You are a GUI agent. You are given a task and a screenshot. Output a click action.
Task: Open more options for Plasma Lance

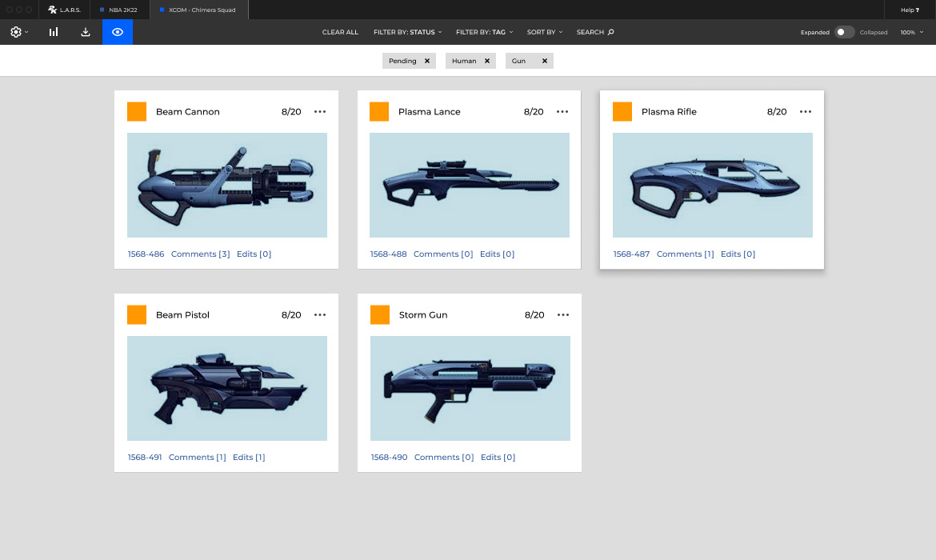[x=562, y=112]
